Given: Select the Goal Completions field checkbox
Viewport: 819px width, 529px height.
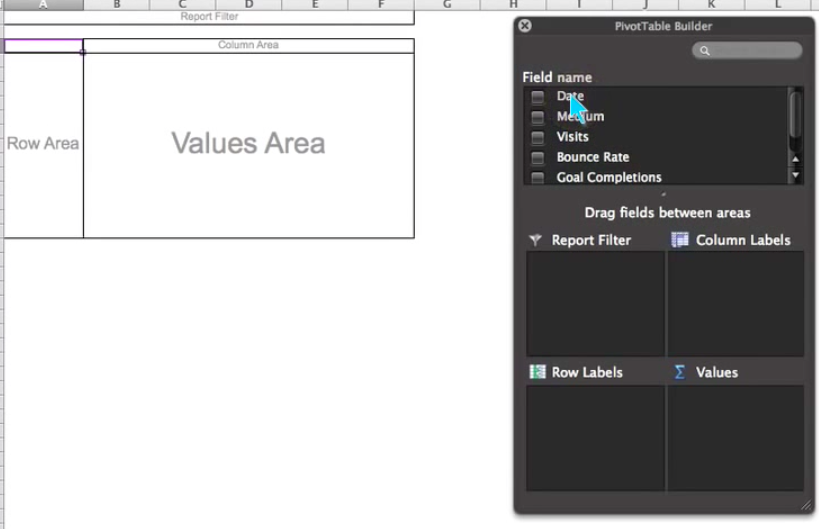Looking at the screenshot, I should 538,178.
